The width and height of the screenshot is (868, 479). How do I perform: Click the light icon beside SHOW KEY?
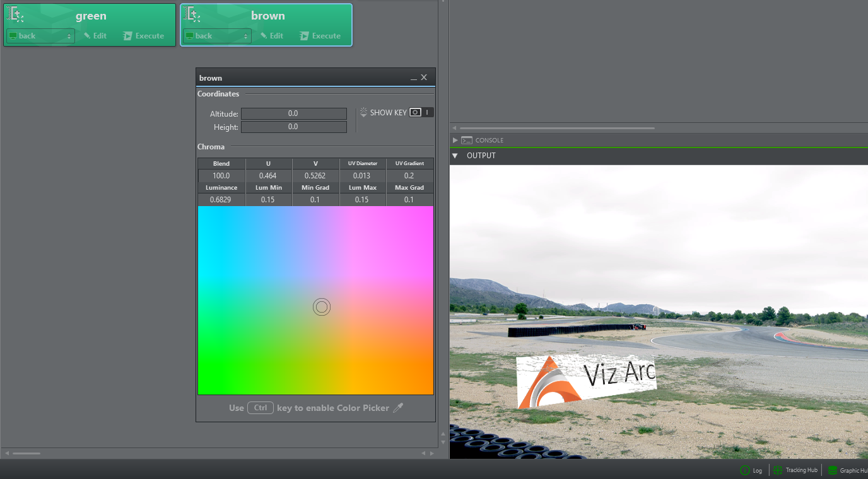[363, 112]
